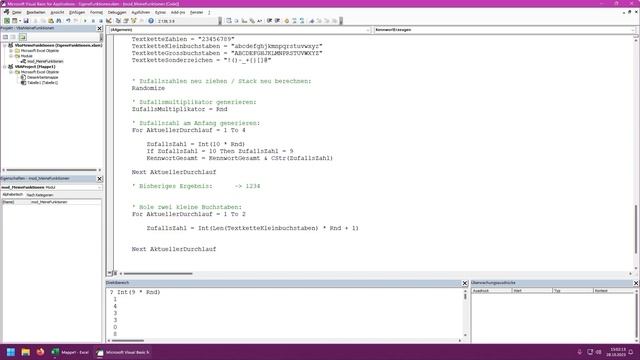The height and width of the screenshot is (360, 640).
Task: Open the Einfügen menu
Action: coord(77,13)
